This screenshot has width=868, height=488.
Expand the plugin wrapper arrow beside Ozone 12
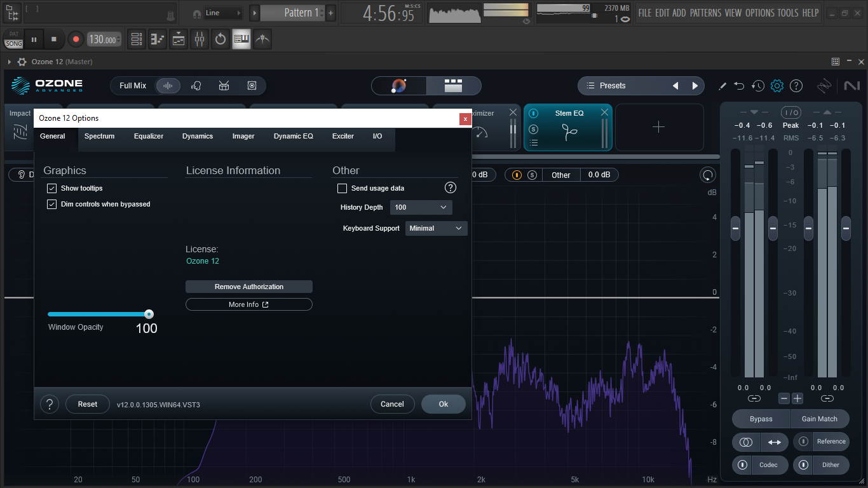(x=10, y=62)
